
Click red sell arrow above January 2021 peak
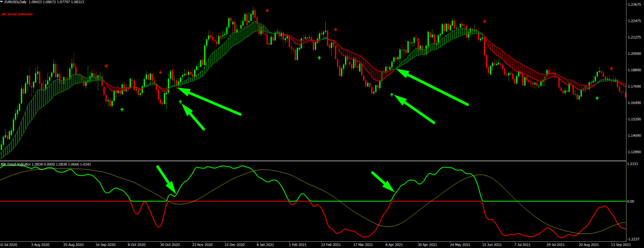tap(267, 11)
